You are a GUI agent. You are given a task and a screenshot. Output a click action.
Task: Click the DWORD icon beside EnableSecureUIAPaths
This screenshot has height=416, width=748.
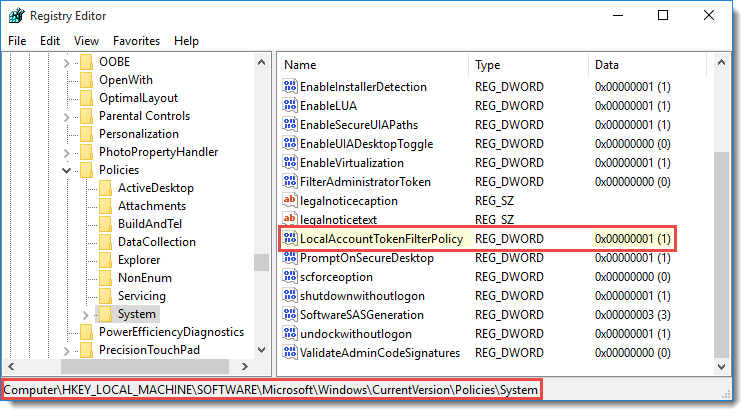[290, 125]
